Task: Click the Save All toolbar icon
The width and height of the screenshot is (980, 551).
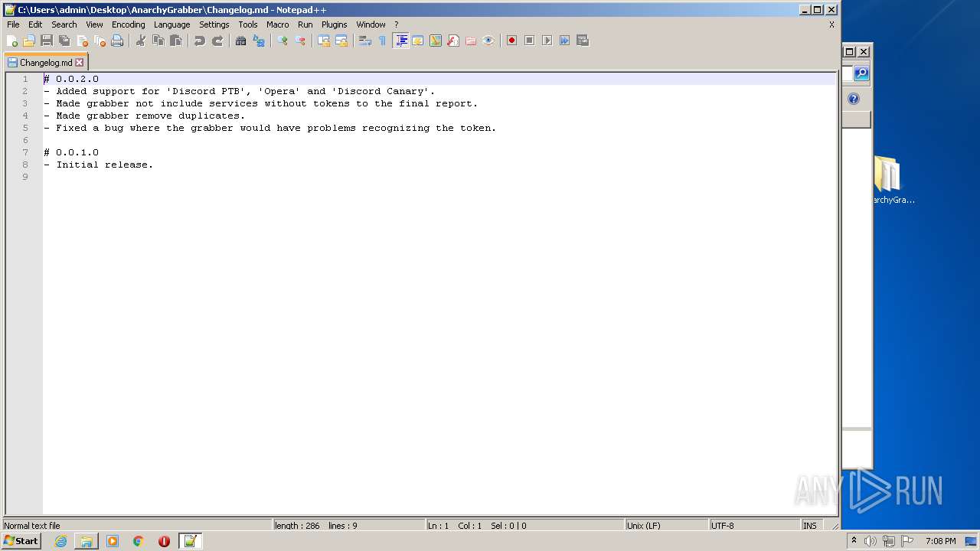Action: tap(64, 41)
